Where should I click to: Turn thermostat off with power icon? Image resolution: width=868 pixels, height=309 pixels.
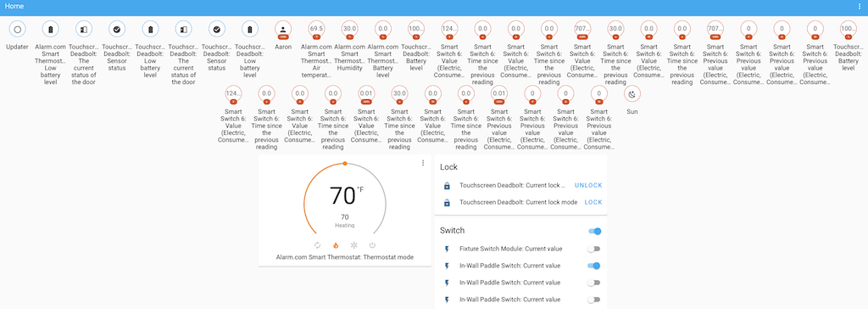pos(372,245)
